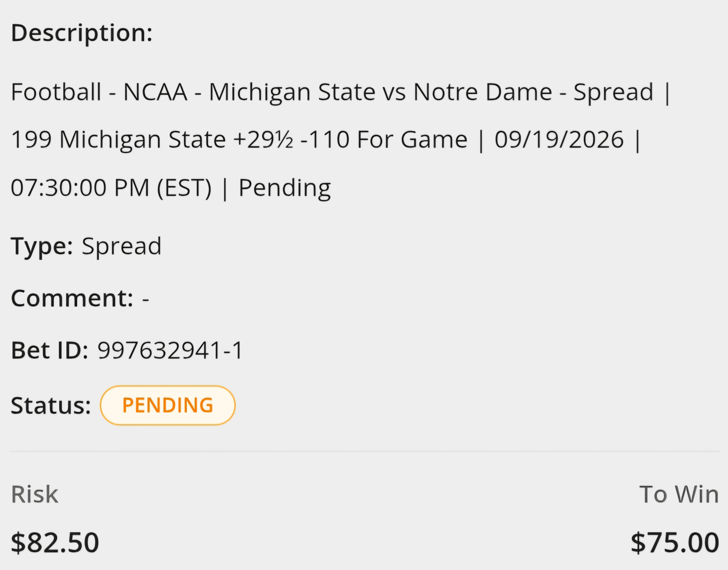Click the 09/19/2026 game date
The image size is (728, 570).
(559, 139)
